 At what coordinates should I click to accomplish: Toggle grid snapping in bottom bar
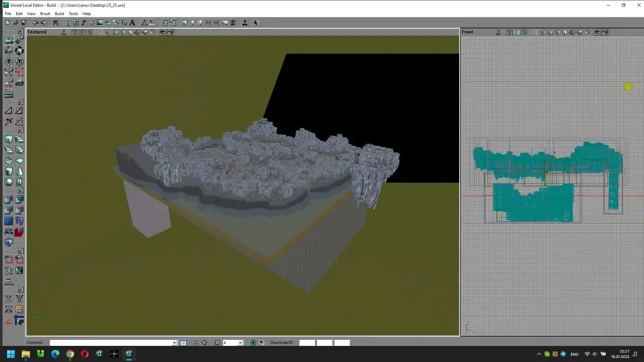[x=217, y=342]
